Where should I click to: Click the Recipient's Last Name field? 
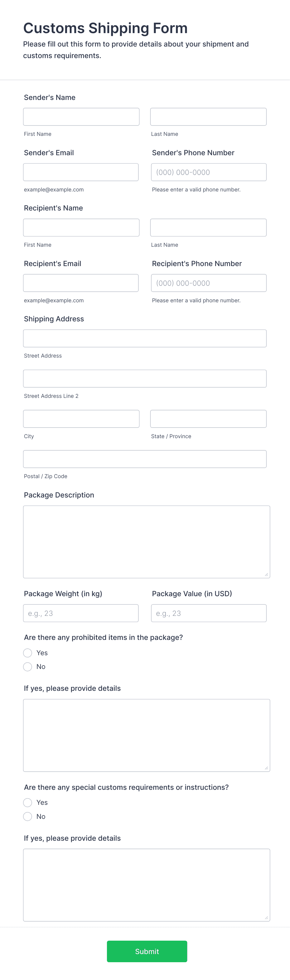tap(208, 227)
